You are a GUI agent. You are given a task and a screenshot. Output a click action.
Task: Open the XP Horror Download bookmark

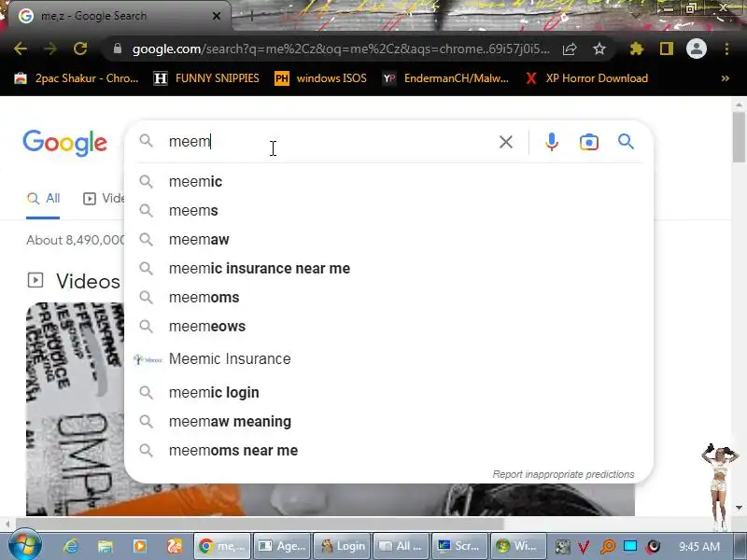point(587,78)
